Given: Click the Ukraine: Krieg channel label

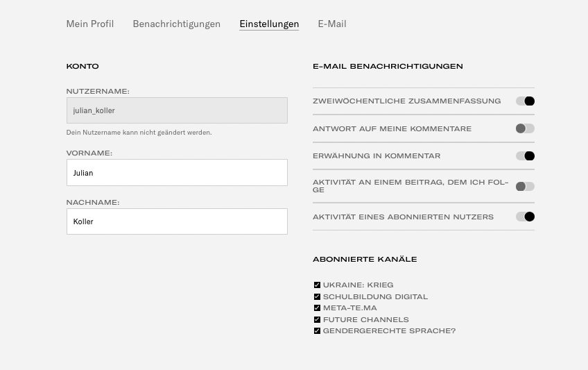Looking at the screenshot, I should (358, 285).
